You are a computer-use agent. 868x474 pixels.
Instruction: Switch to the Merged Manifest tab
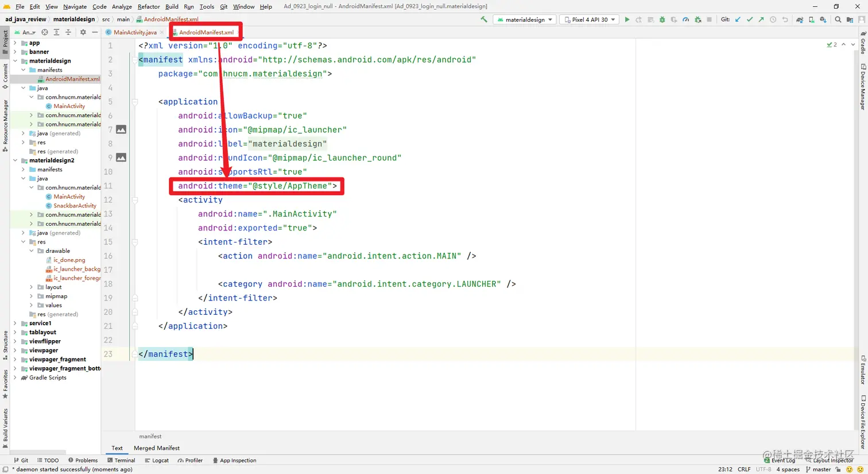pyautogui.click(x=156, y=448)
